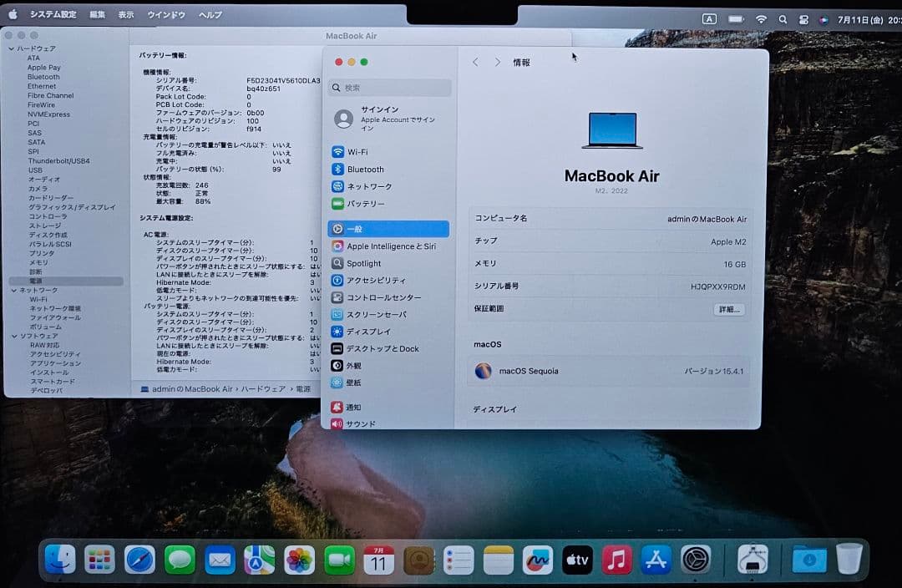Screen dimensions: 902x588
Task: Collapse the ネットワーク section in System Information
Action: tap(13, 290)
